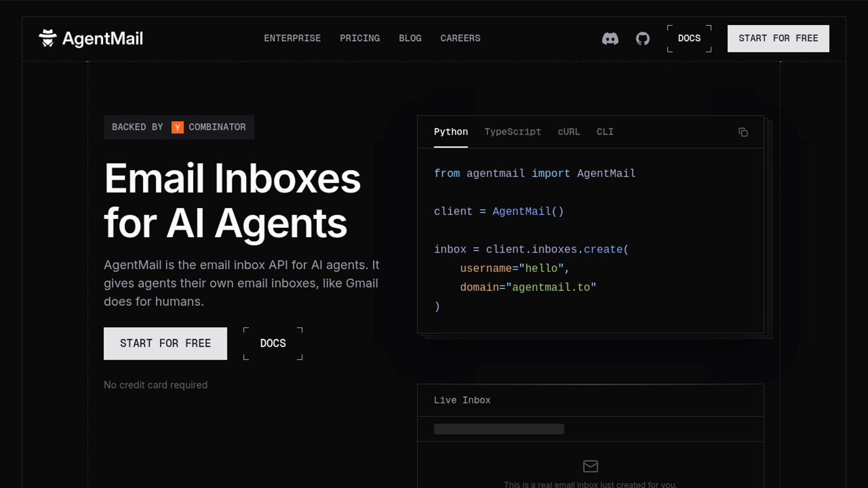Switch to the TypeScript tab
This screenshot has width=868, height=488.
click(512, 132)
